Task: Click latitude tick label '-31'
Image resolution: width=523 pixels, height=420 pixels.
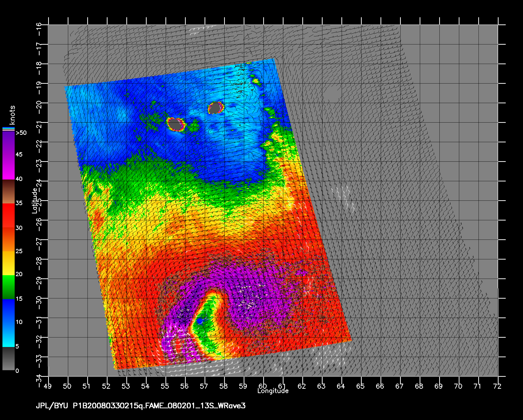Action: [39, 322]
